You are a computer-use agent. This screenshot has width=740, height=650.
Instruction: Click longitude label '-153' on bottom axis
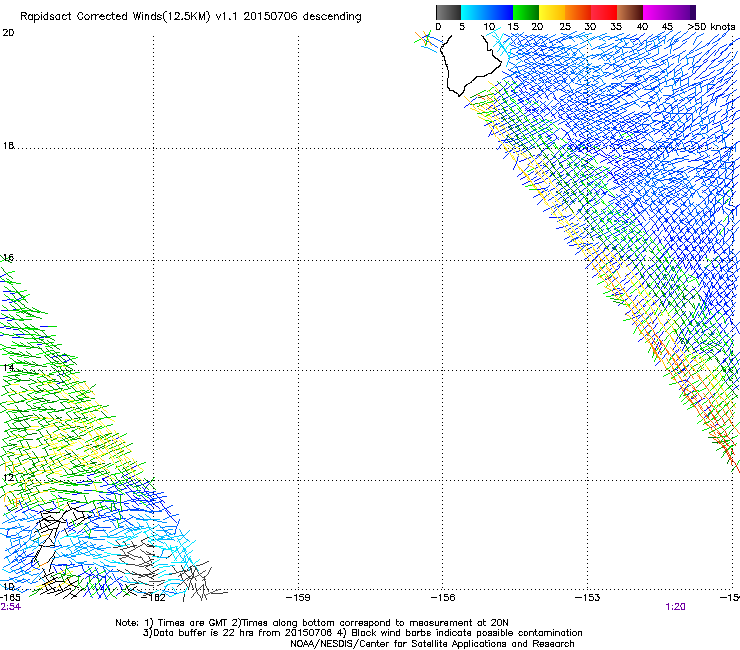[x=588, y=598]
